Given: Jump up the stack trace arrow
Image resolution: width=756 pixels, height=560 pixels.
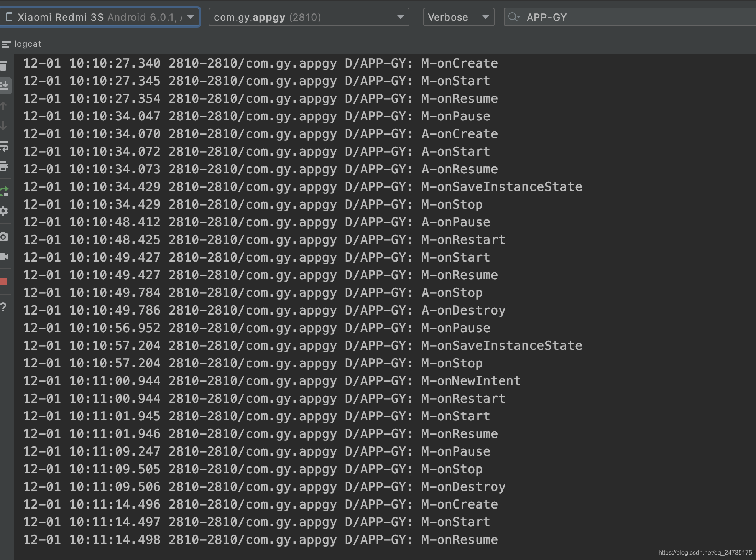Looking at the screenshot, I should tap(4, 106).
